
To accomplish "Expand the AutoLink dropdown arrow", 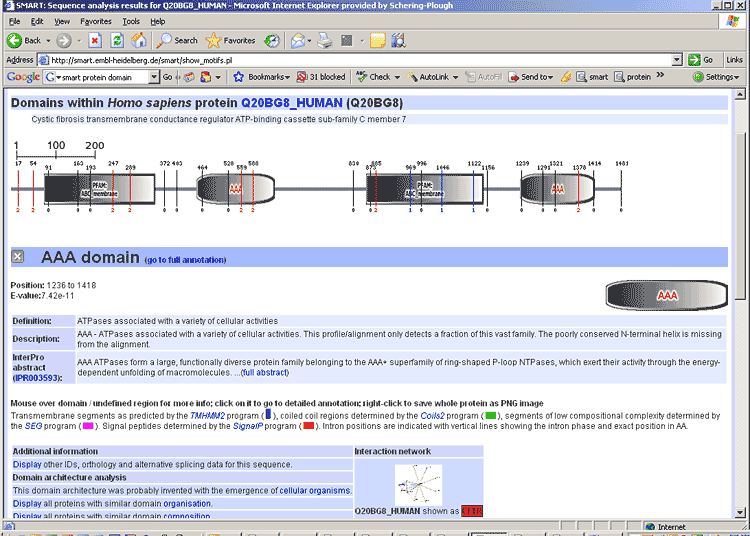I will [x=455, y=77].
